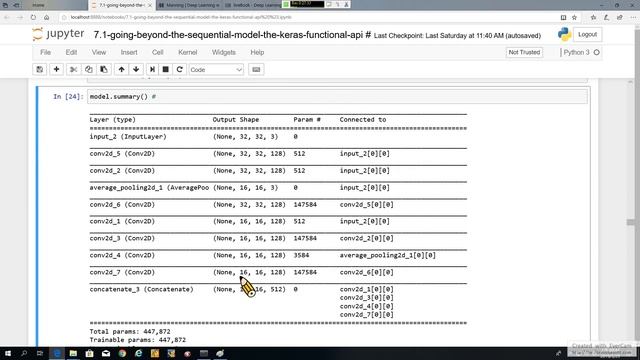Open the Cell menu
Screen dimensions: 640x360
tap(158, 52)
